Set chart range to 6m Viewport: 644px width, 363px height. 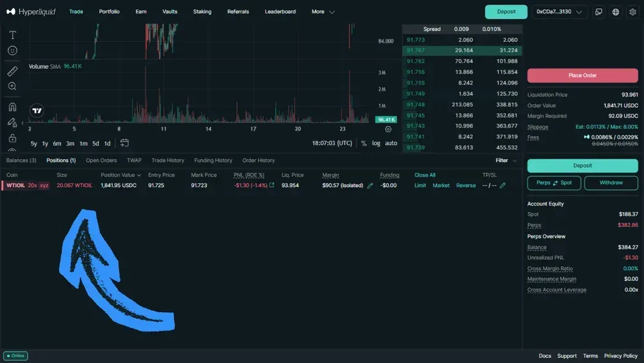coord(57,144)
